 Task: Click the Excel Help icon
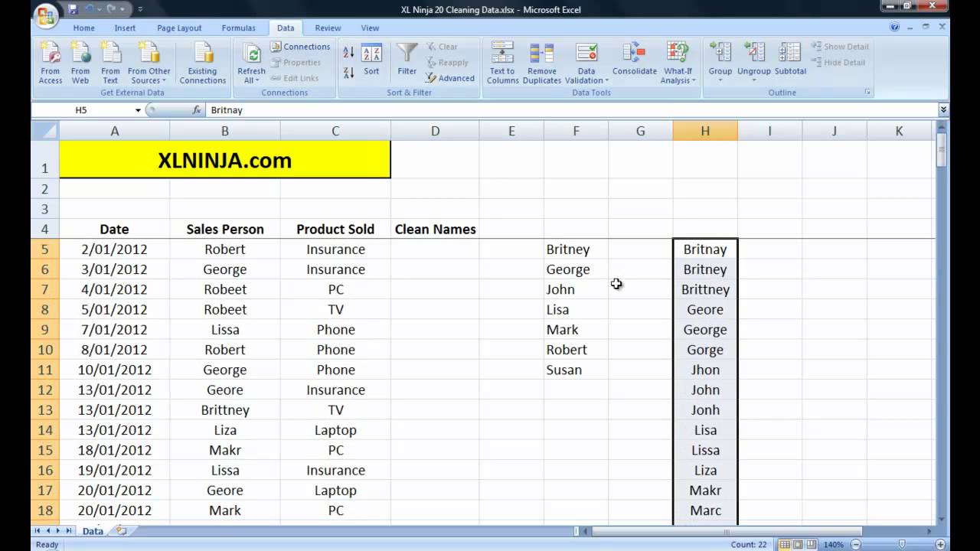[x=895, y=27]
